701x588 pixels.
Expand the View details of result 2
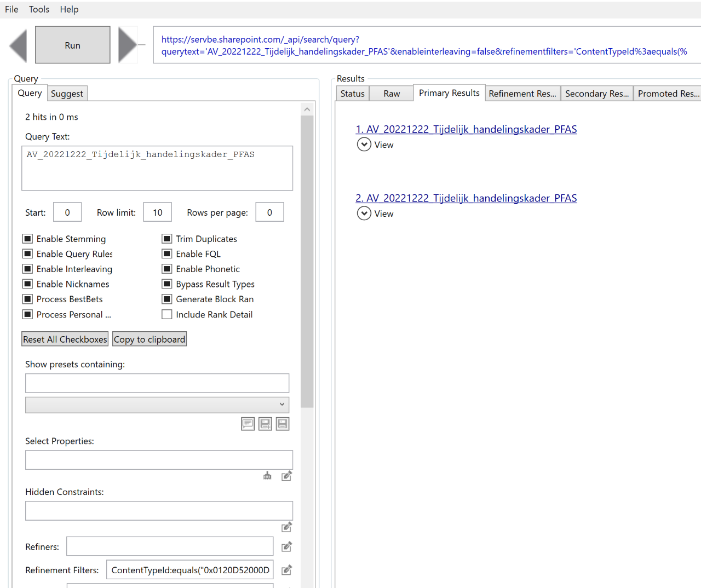click(364, 214)
